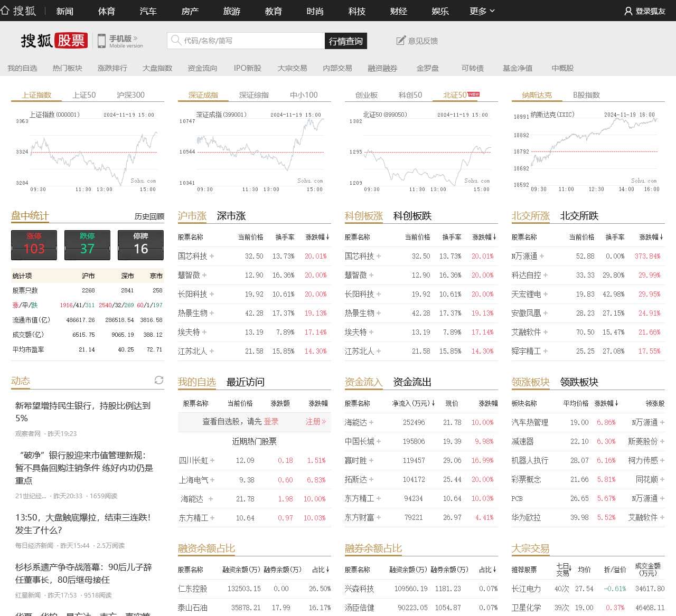The height and width of the screenshot is (616, 676).
Task: Sort 北交所涨 table by 涨跌幅 column
Action: tap(652, 237)
